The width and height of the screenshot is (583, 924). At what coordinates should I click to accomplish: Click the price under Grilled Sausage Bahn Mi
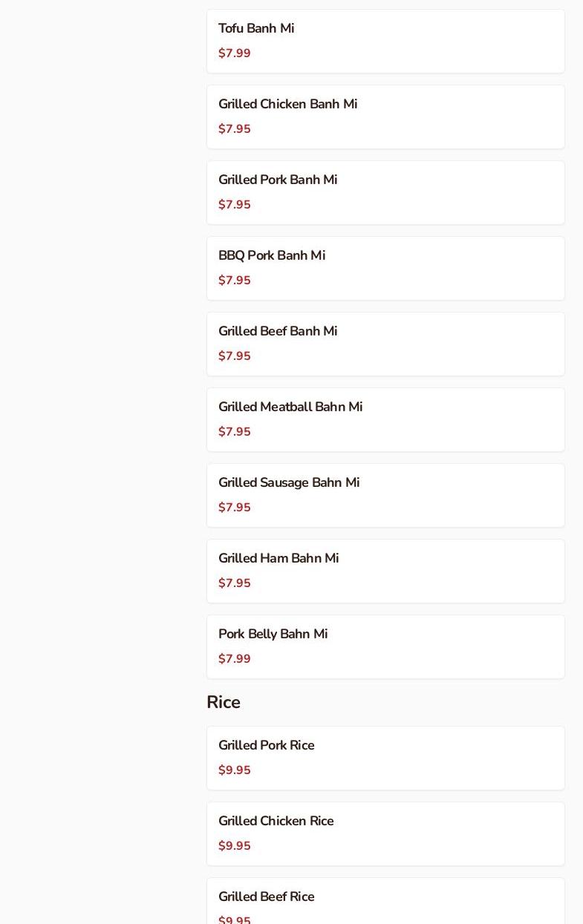point(235,508)
